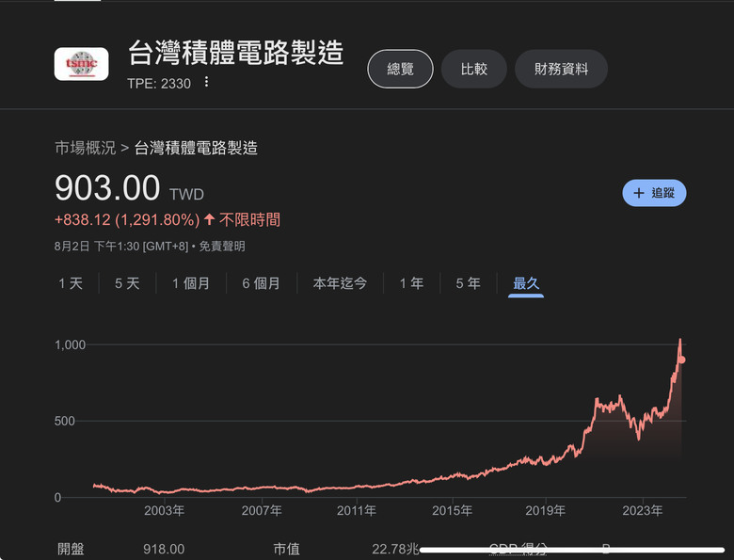
Task: Click the 台灣積體電路製造 title heading
Action: [236, 53]
